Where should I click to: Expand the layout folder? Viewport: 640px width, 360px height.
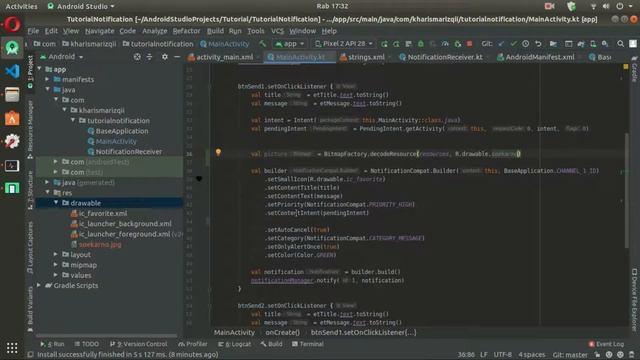pyautogui.click(x=56, y=254)
